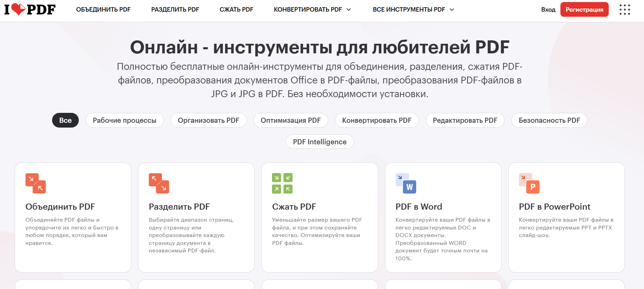The image size is (644, 289).
Task: Select the Все filter pill
Action: click(65, 120)
